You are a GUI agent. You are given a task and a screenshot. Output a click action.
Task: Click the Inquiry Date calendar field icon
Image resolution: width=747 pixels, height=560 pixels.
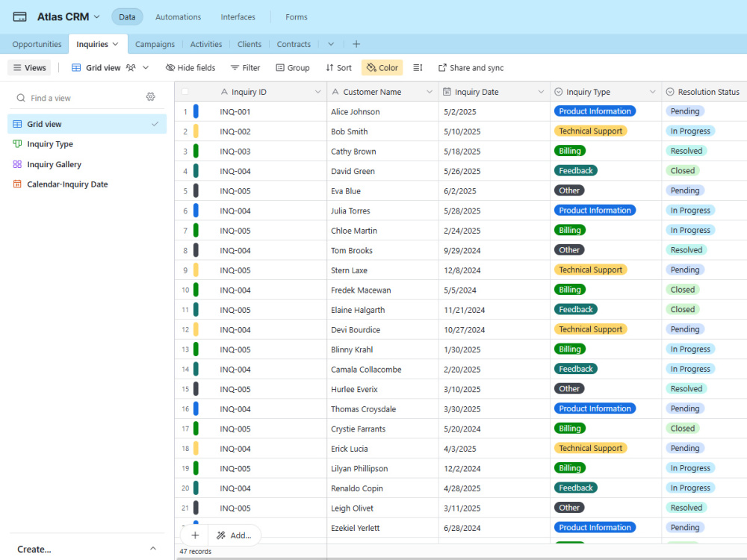(x=447, y=91)
